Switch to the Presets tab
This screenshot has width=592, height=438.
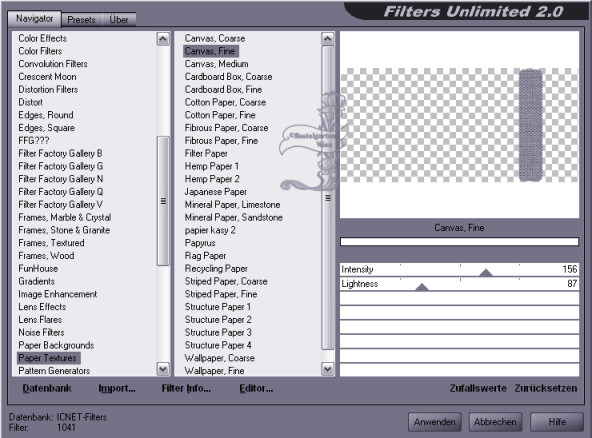(x=81, y=20)
